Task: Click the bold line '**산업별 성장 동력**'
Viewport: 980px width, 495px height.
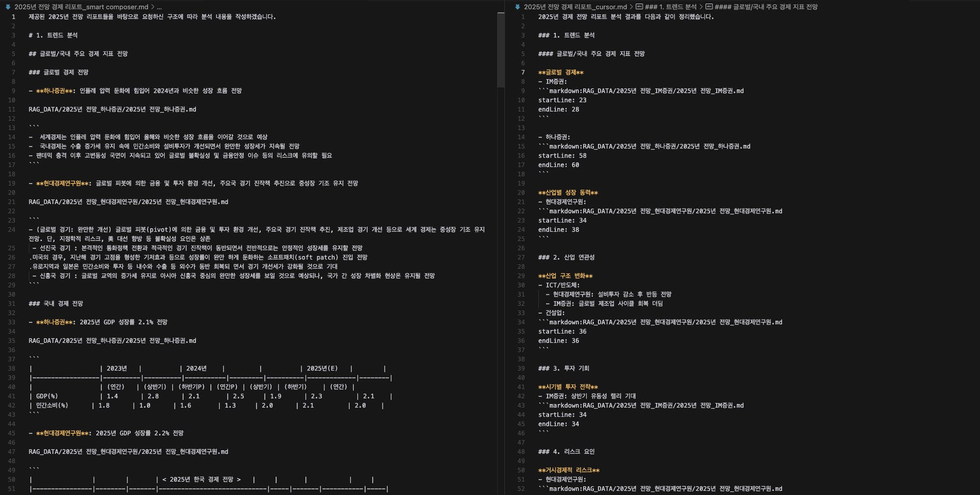Action: [x=568, y=193]
